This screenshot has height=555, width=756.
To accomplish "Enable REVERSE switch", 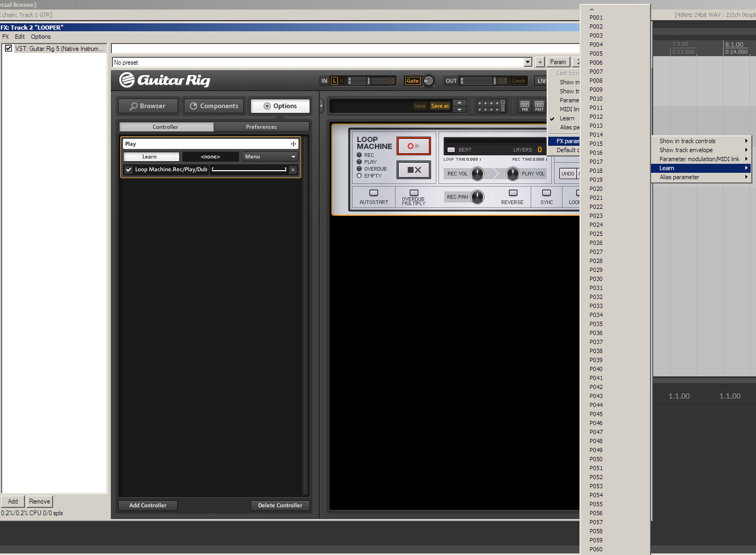I will [x=513, y=193].
